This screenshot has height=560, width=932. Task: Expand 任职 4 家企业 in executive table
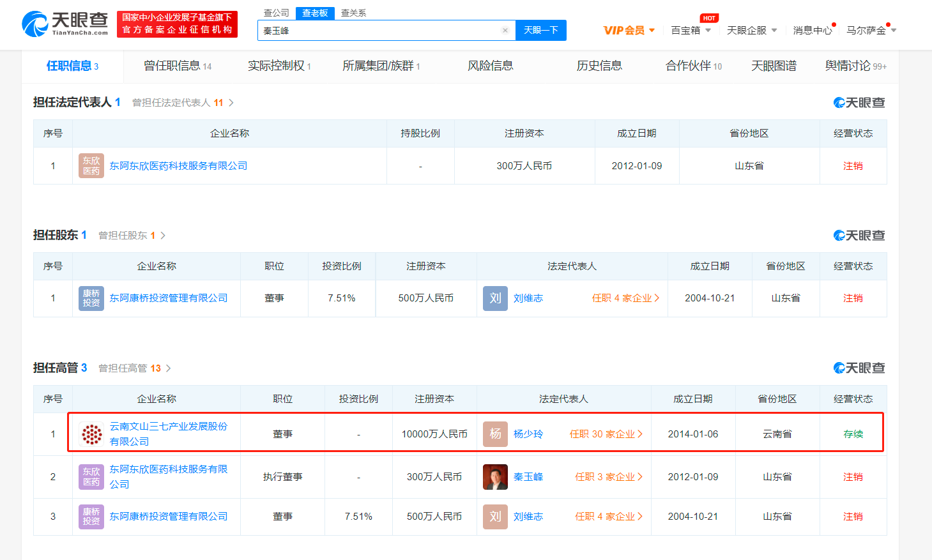(x=608, y=517)
